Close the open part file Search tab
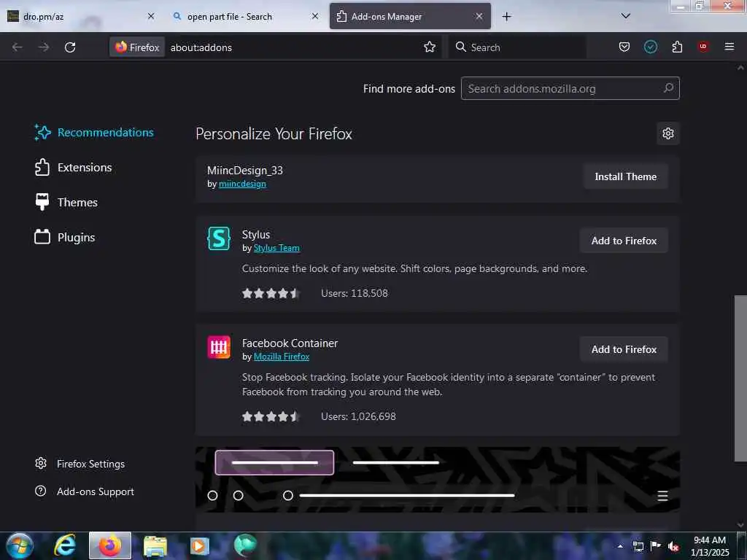This screenshot has width=747, height=560. 315,16
